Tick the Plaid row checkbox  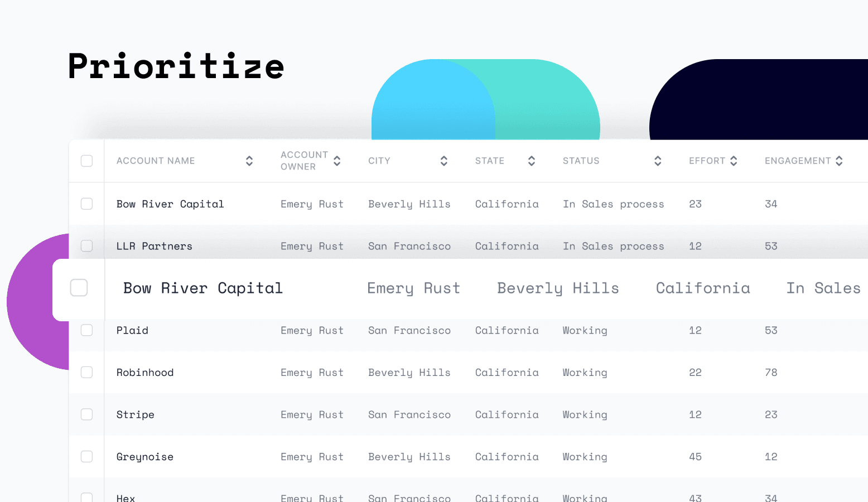point(86,330)
